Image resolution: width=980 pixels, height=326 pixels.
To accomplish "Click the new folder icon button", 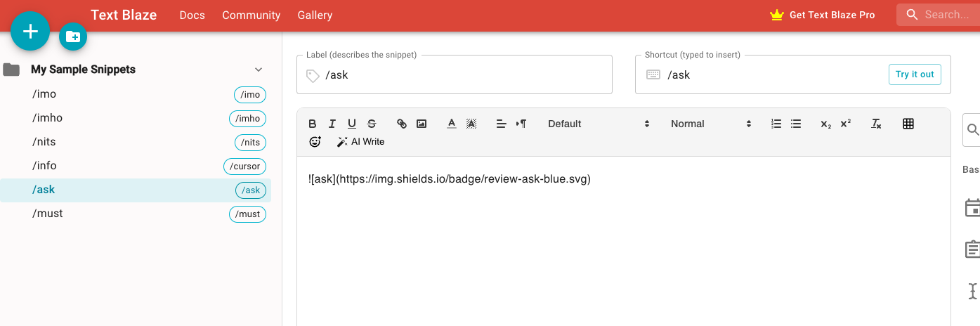I will (x=73, y=37).
